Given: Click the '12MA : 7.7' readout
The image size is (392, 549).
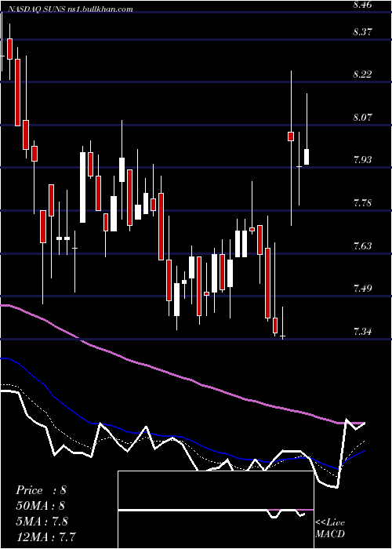Looking at the screenshot, I should click(46, 536).
